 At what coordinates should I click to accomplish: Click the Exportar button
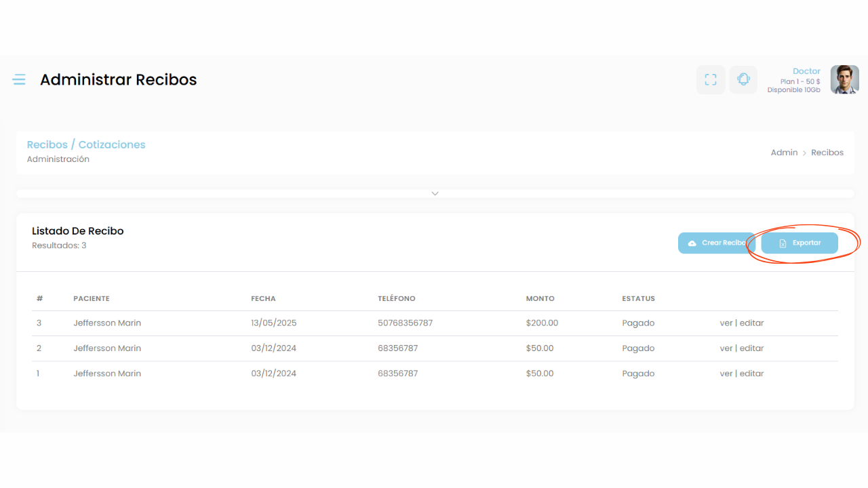[800, 243]
